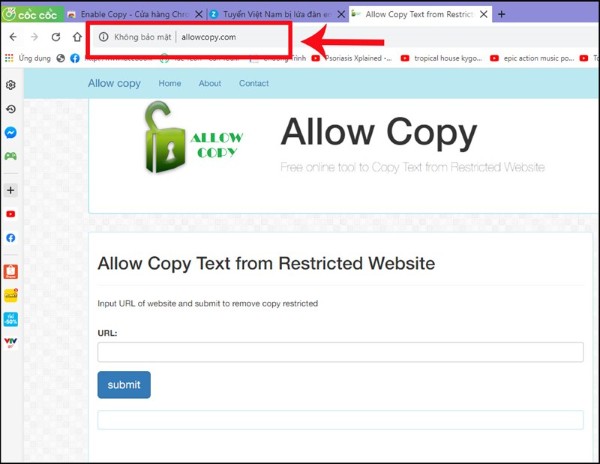
Task: Open the Facebook bookmark in bookmarks bar
Action: click(75, 58)
